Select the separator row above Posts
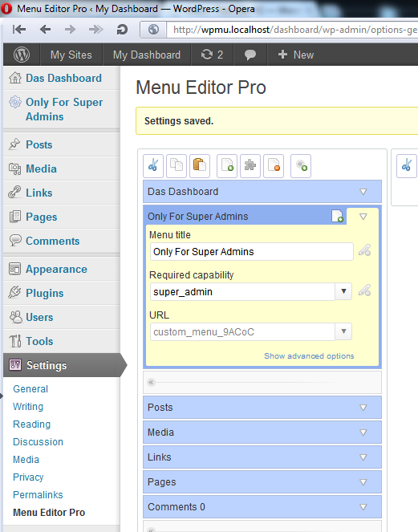Screen dimensions: 418x532 point(262,383)
